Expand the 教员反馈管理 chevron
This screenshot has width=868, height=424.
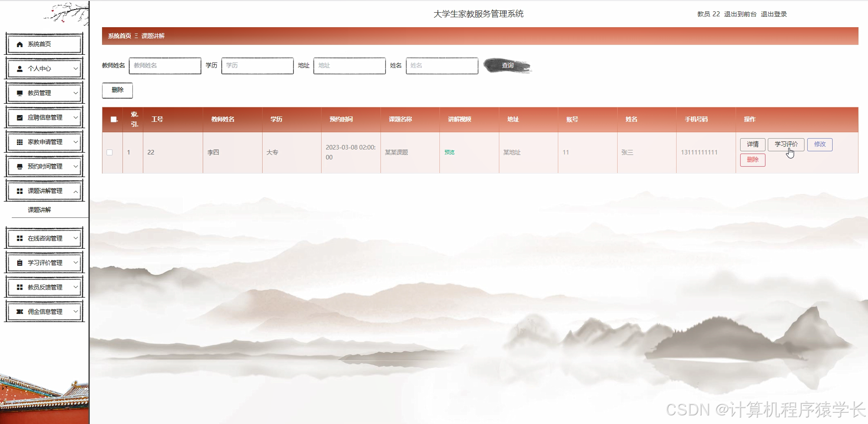tap(76, 287)
